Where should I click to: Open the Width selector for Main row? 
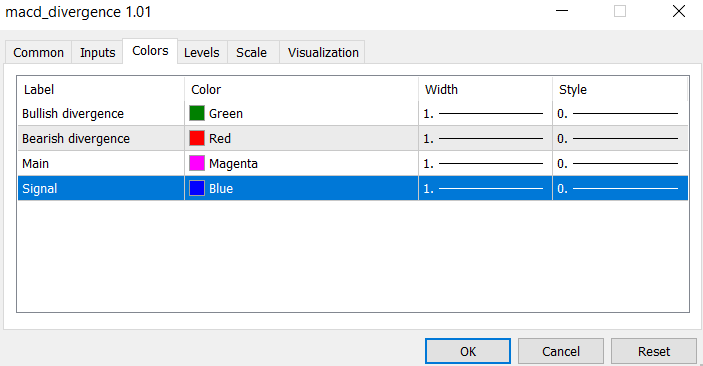[485, 164]
